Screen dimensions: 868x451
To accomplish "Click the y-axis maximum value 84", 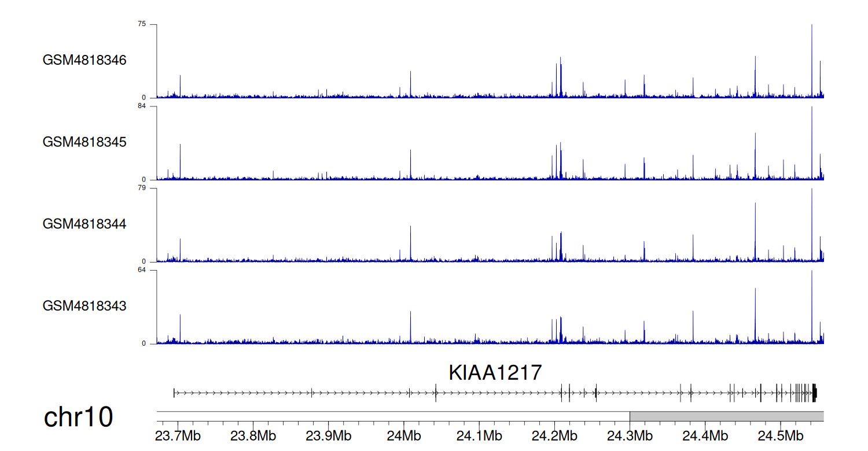I will [x=142, y=106].
